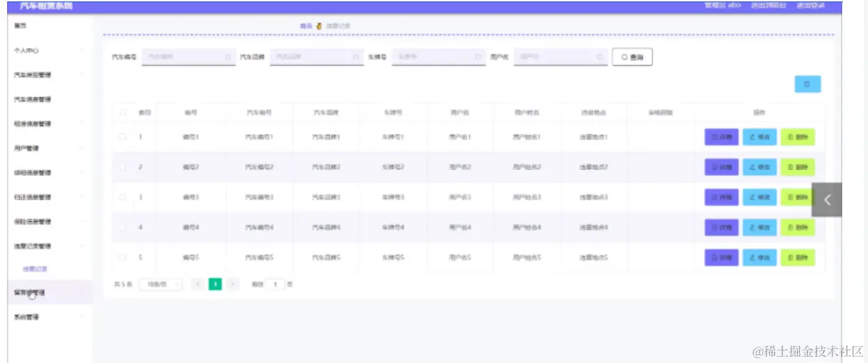The width and height of the screenshot is (868, 363).
Task: Click the 汽车租赁系统 title in header
Action: coord(47,6)
